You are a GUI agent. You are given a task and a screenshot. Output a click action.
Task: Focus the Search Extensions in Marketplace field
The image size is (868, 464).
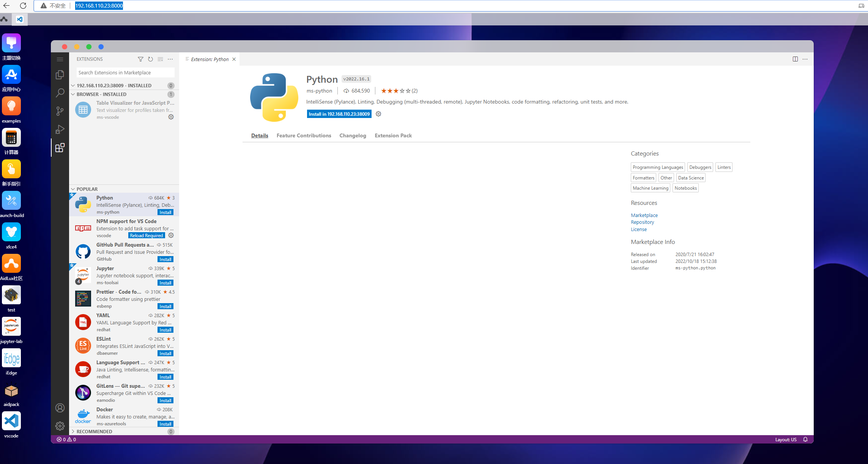tap(125, 72)
